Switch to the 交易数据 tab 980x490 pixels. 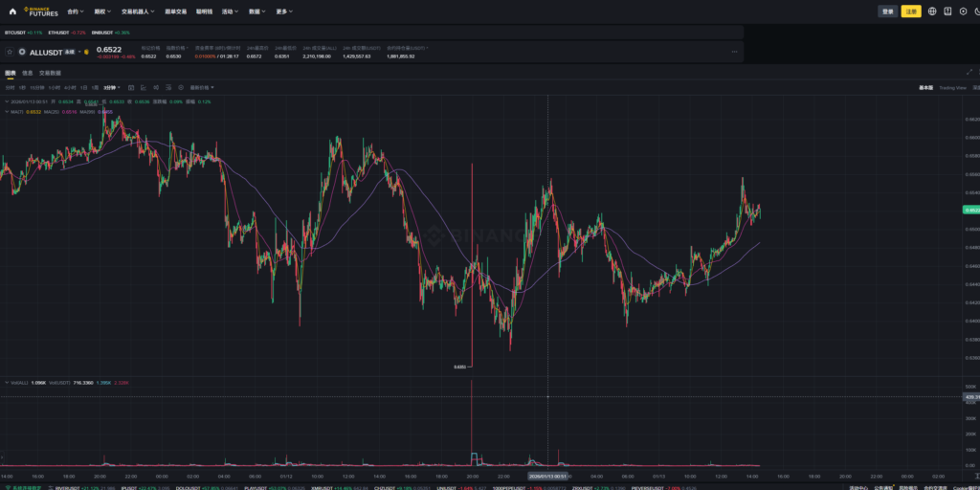[50, 73]
